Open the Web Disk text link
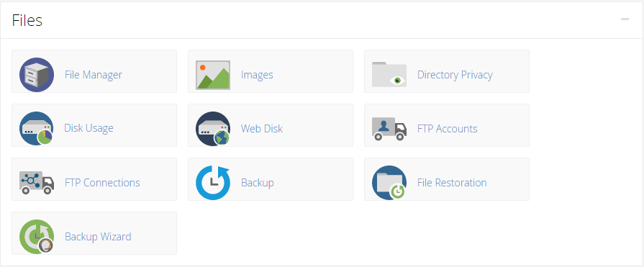 262,129
